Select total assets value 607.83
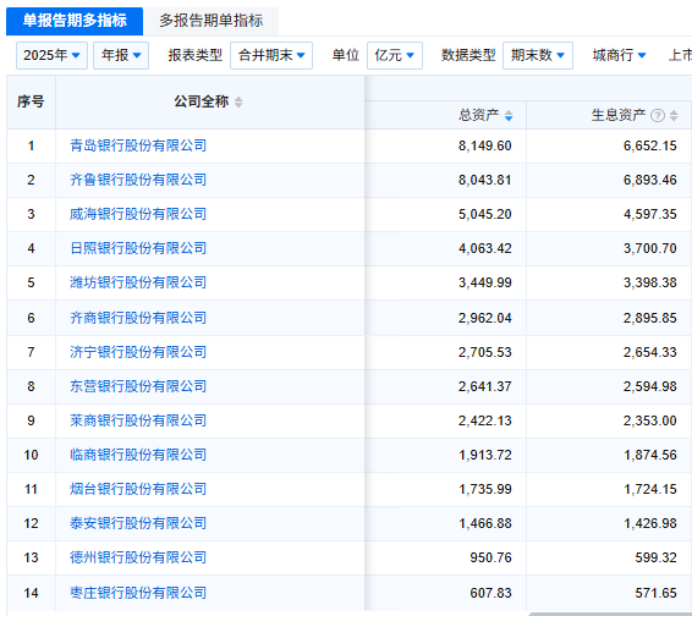Screen dimensions: 692x617 click(491, 593)
